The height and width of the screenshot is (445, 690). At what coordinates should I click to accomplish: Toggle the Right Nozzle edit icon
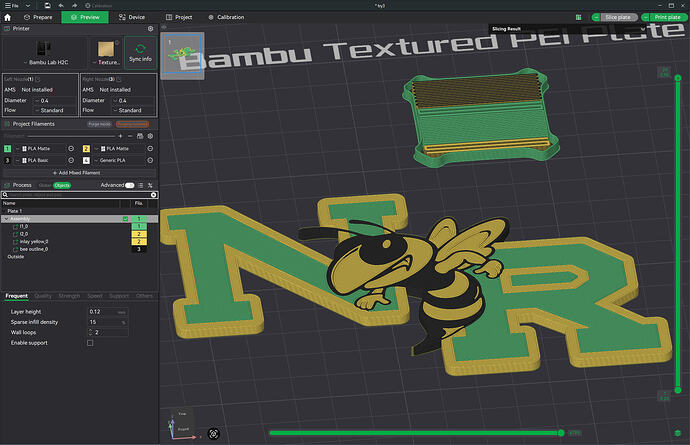[x=119, y=79]
